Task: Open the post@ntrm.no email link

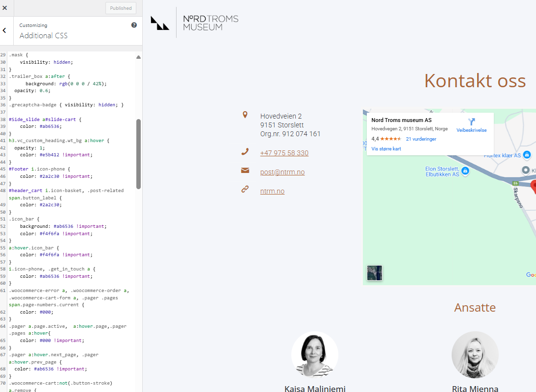Action: pyautogui.click(x=282, y=172)
